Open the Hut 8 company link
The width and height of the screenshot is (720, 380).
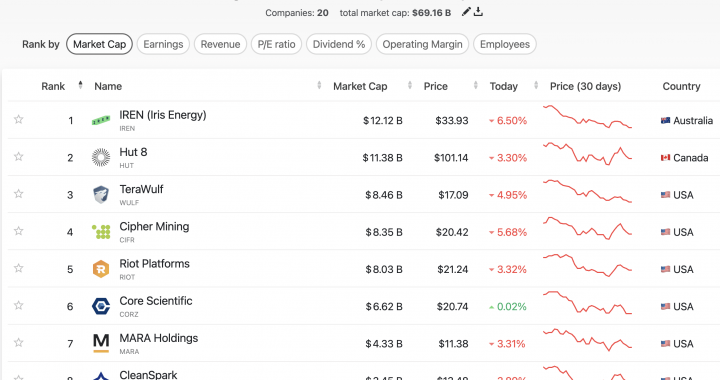click(x=133, y=152)
